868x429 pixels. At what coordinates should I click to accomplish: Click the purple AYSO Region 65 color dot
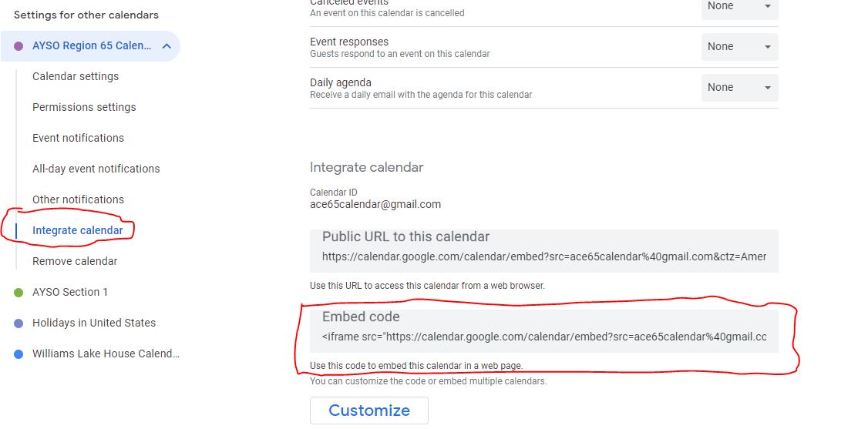pos(19,46)
